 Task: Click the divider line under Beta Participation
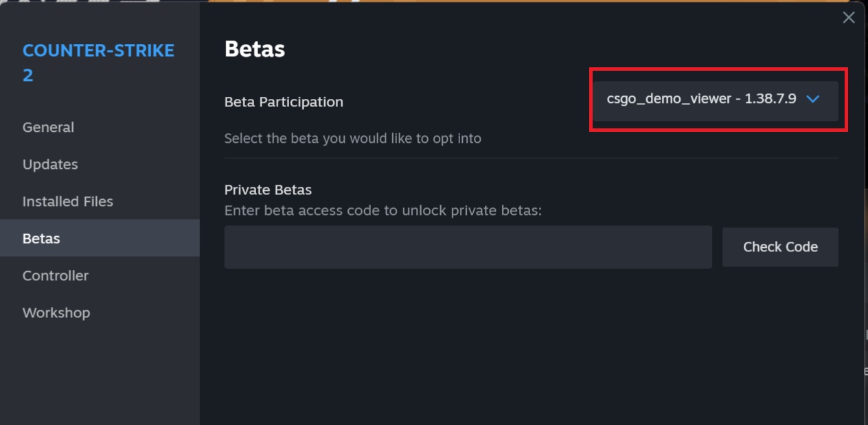531,158
